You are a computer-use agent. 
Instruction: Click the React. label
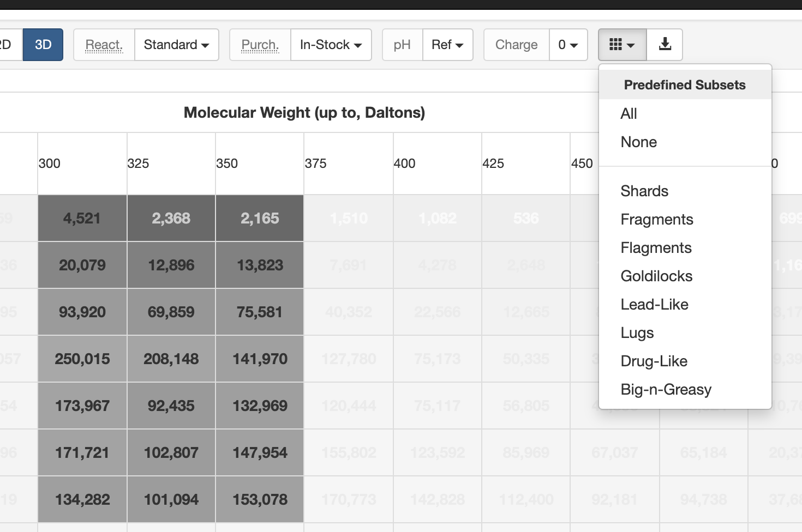coord(104,45)
